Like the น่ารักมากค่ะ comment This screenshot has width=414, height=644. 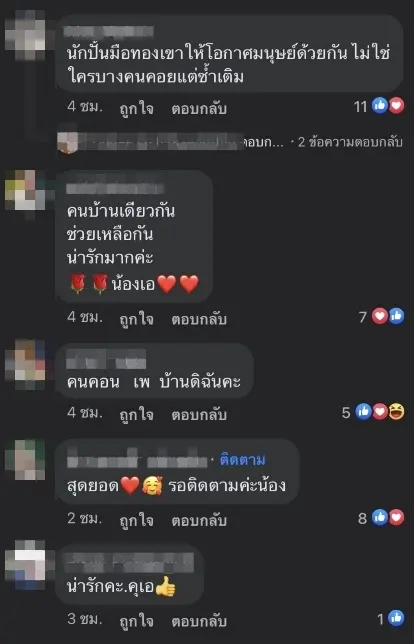pos(136,318)
